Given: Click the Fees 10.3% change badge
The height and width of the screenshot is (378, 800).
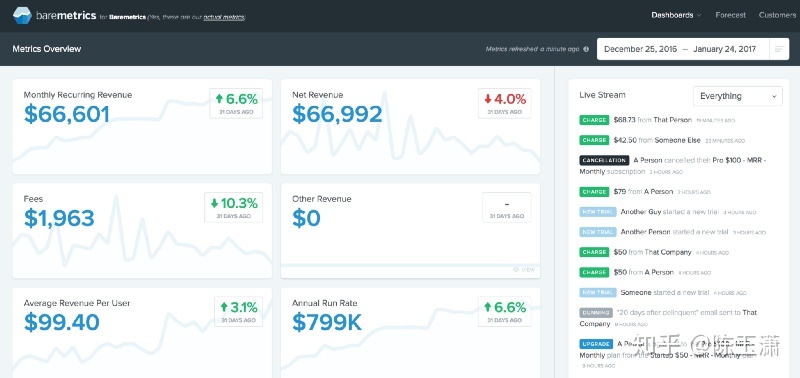Looking at the screenshot, I should click(x=234, y=207).
